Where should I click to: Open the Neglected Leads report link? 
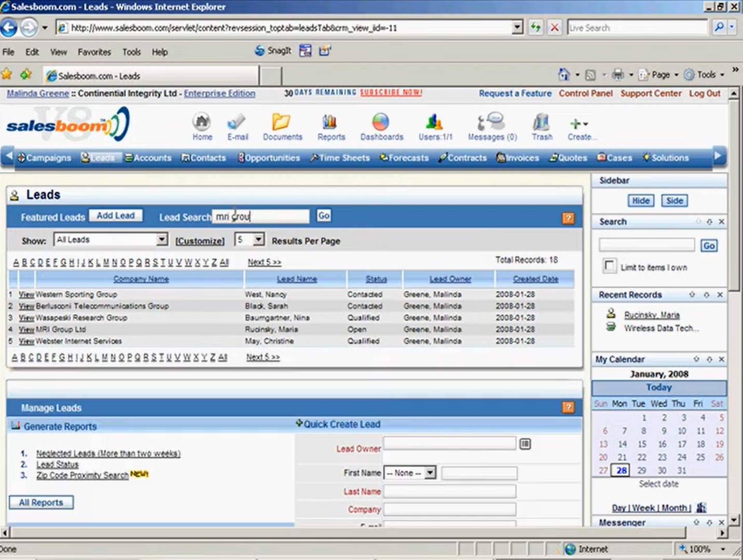(108, 453)
